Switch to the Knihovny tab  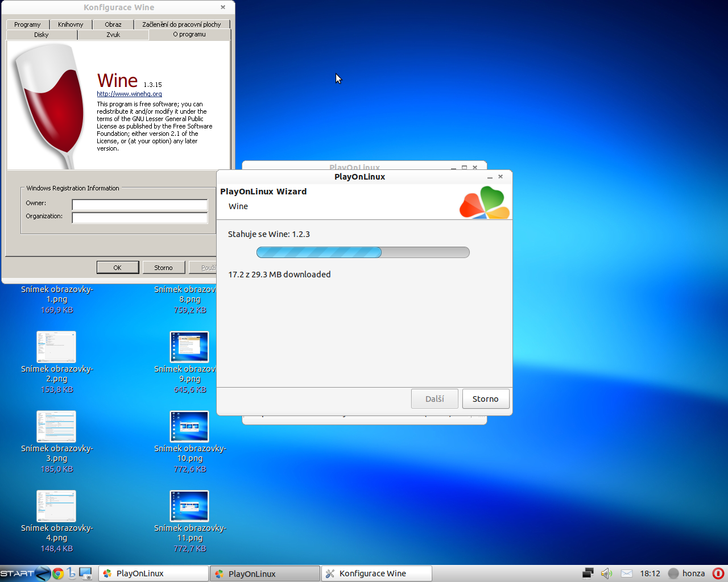[71, 24]
